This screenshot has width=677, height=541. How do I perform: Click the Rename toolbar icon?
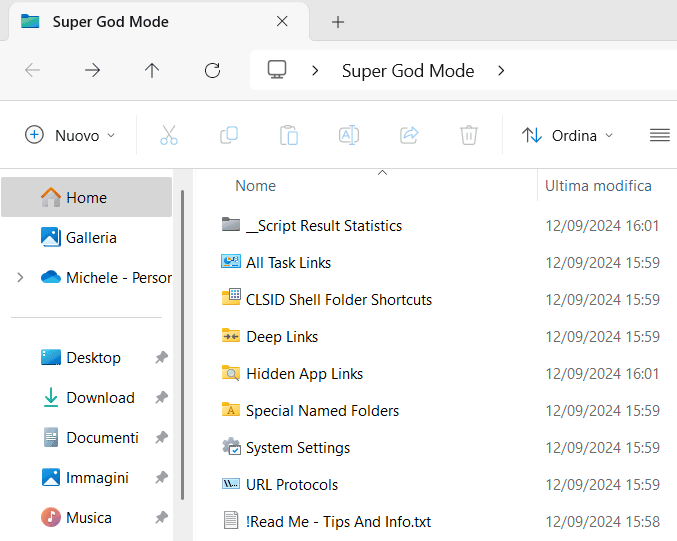349,135
